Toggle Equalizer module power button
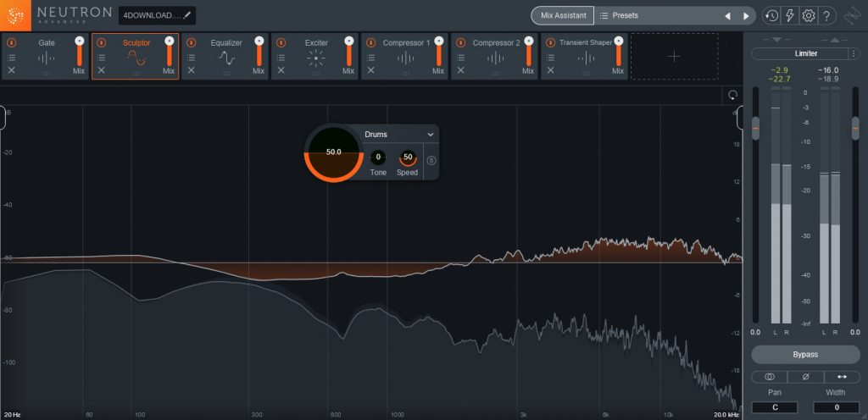Viewport: 868px width, 420px height. (191, 42)
